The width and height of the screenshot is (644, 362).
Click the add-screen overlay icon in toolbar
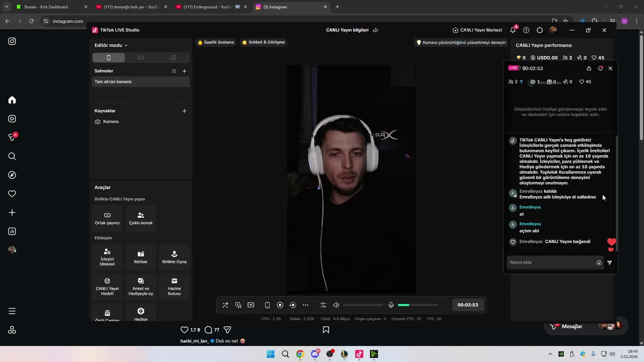coord(251,305)
